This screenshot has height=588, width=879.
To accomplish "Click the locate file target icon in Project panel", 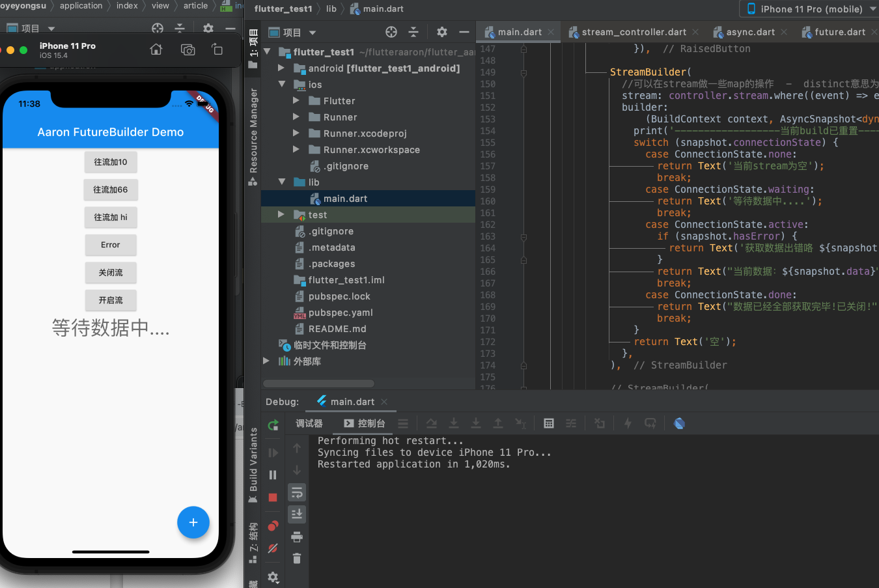I will point(391,32).
